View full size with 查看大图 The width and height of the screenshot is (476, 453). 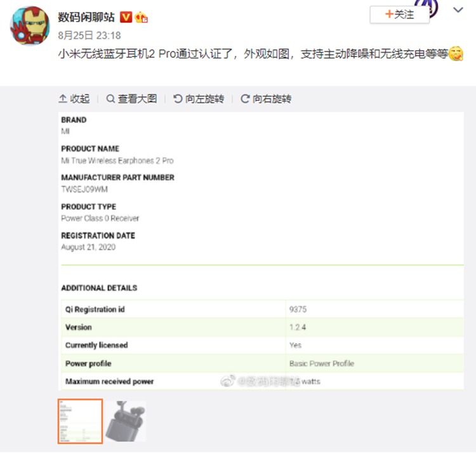pos(131,98)
